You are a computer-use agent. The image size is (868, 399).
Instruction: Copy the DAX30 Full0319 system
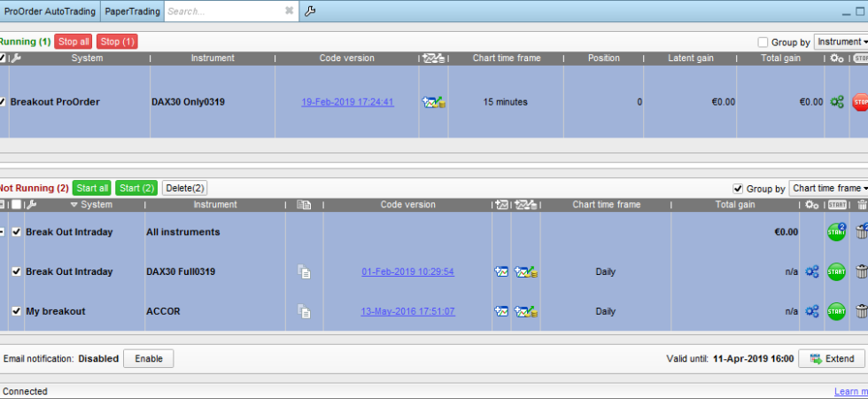(x=304, y=271)
